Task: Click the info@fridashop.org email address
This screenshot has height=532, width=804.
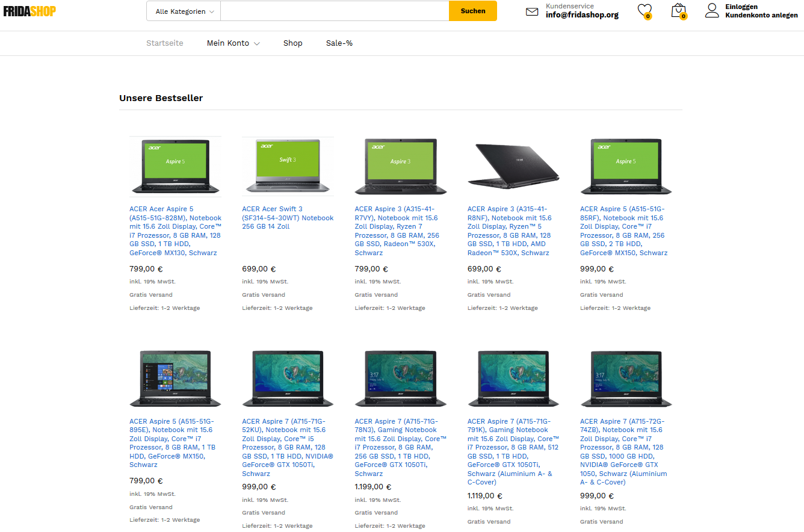Action: 582,15
